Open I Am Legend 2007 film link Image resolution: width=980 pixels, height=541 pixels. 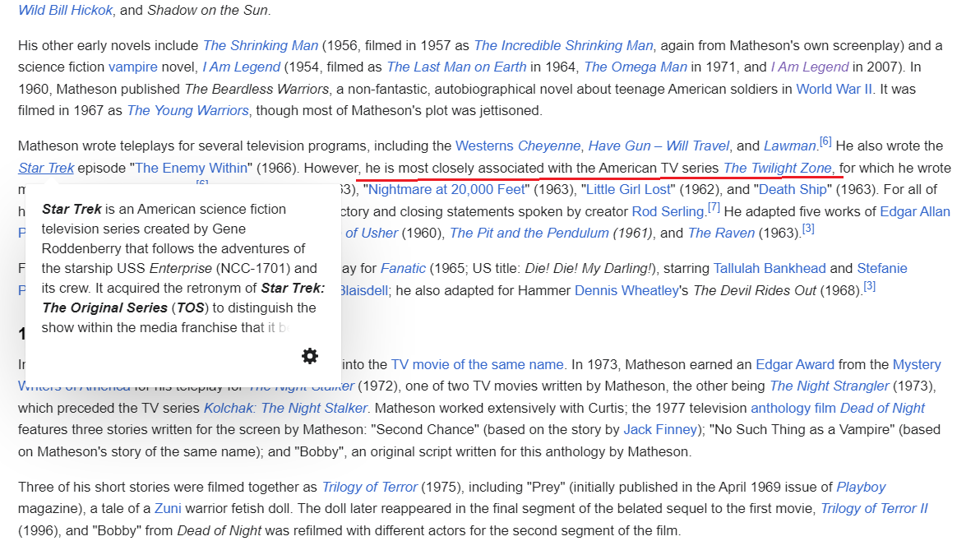pyautogui.click(x=809, y=67)
